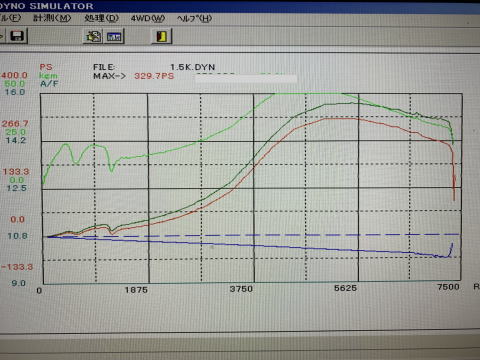Click the 400.0 PS scale label

(x=14, y=75)
